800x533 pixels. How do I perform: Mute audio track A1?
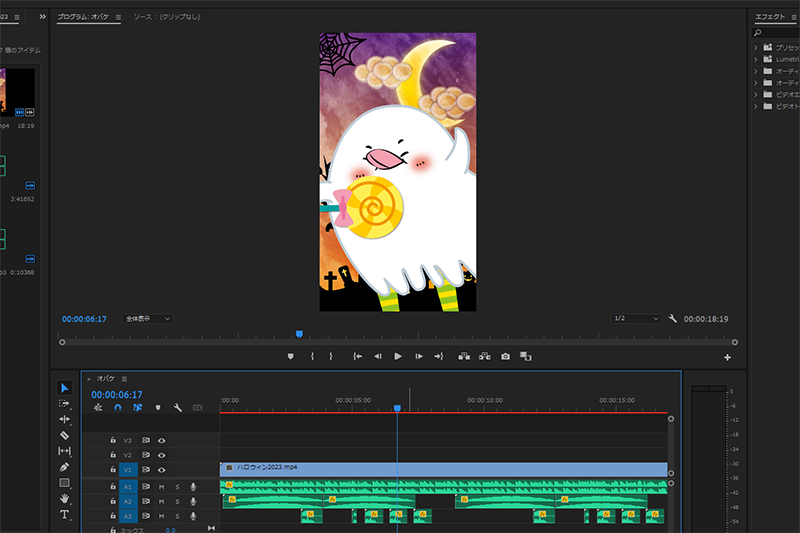click(161, 486)
